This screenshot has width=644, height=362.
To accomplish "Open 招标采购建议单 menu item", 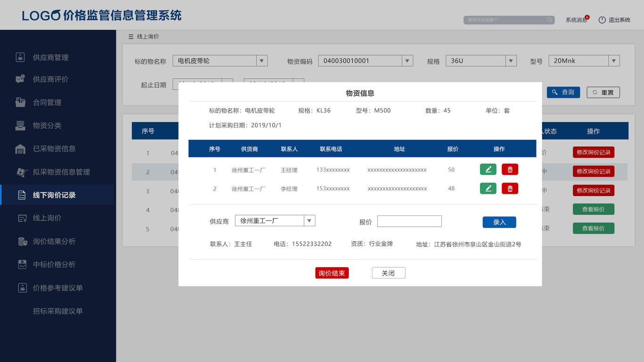I will coord(58,311).
